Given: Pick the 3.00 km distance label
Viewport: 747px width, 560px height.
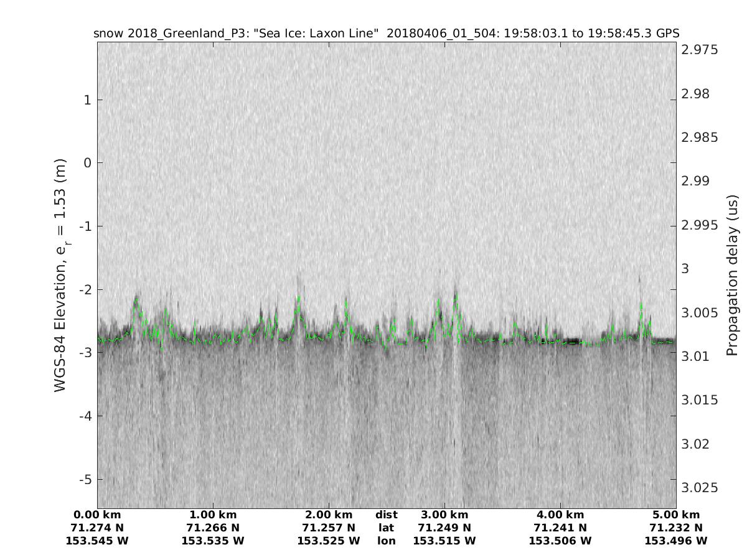Looking at the screenshot, I should pyautogui.click(x=444, y=515).
